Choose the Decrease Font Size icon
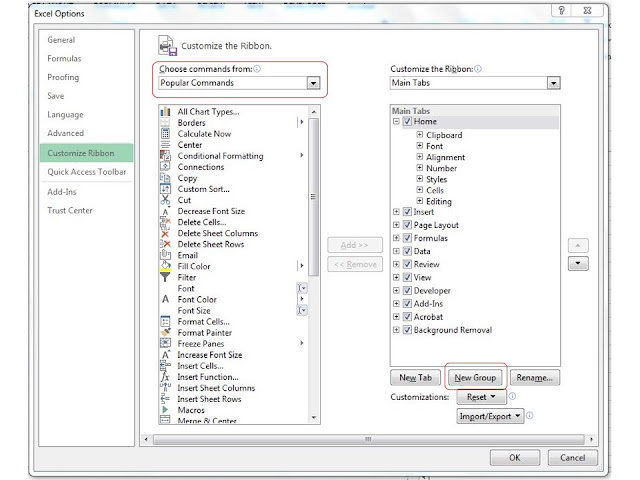This screenshot has width=640, height=480. [x=165, y=211]
